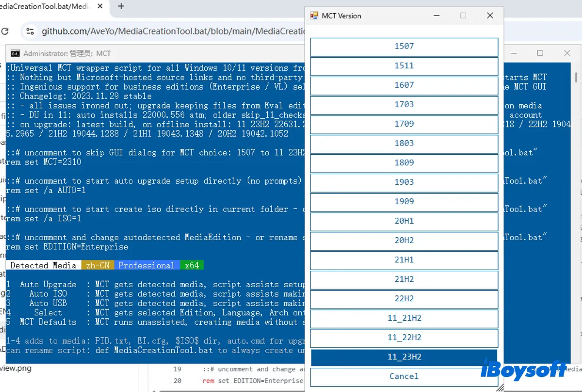Select the highlighted 11_23H2 version

coord(404,357)
